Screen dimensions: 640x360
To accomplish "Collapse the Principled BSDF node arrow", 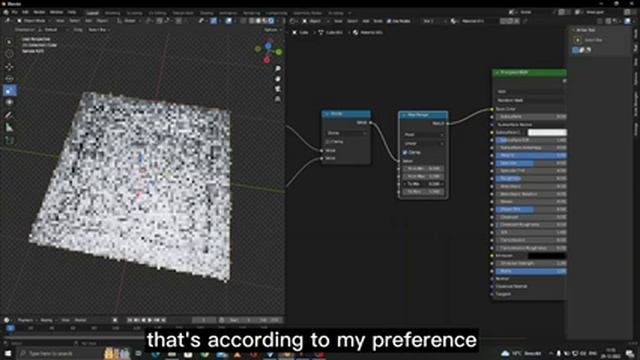I will pyautogui.click(x=497, y=73).
